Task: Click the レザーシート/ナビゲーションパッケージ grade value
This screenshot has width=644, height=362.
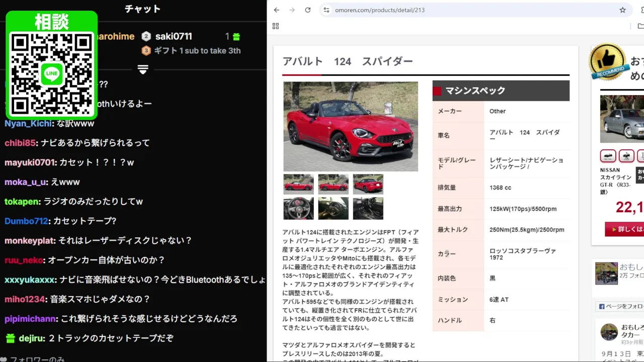Action: 526,163
